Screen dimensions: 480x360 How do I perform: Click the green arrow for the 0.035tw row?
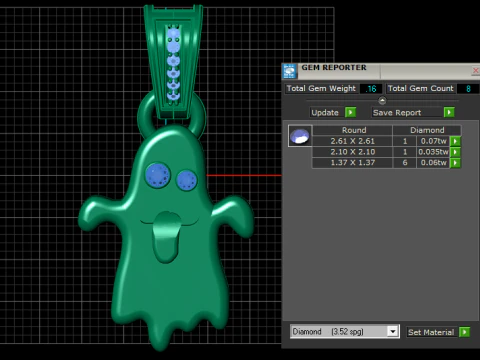(455, 152)
